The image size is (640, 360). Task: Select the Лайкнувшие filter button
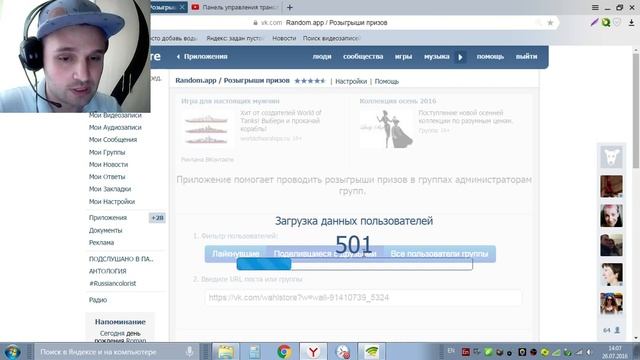[x=236, y=253]
